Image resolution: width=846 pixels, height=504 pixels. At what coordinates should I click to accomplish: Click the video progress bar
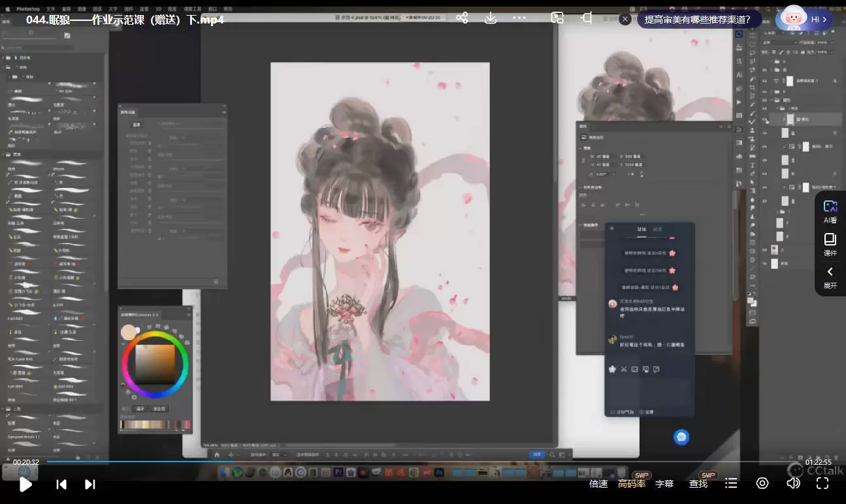423,462
